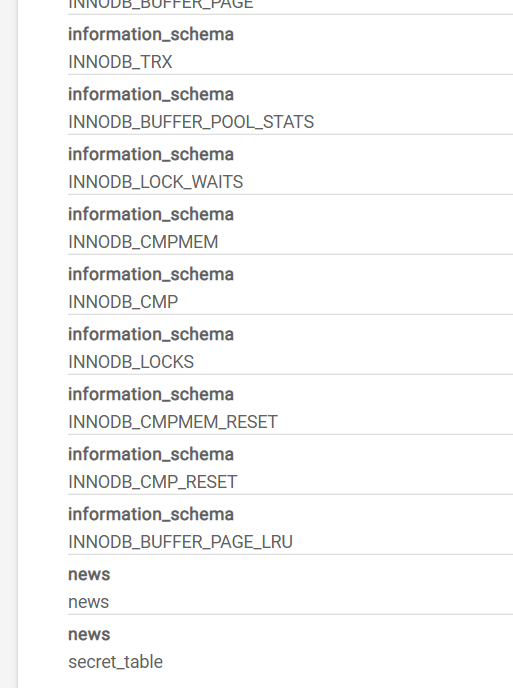
Task: Select the secret_table entry
Action: tap(115, 662)
